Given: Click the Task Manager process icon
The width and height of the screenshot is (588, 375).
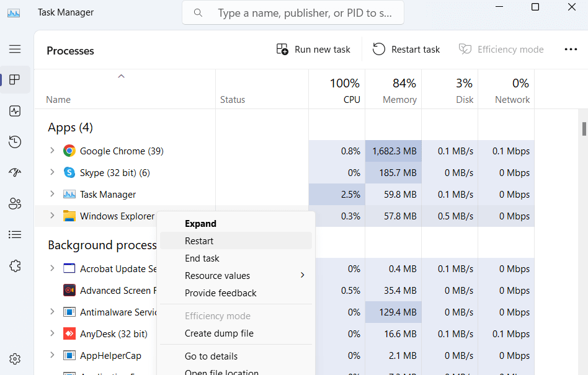Looking at the screenshot, I should pos(69,195).
